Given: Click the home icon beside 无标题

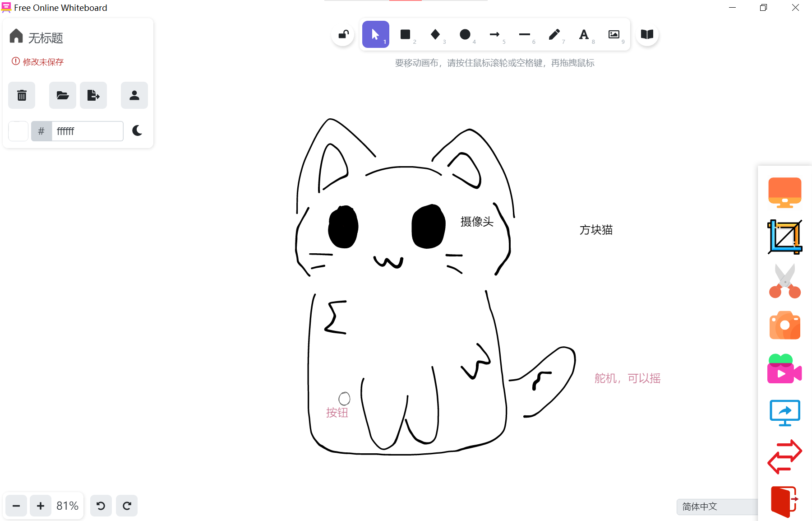Looking at the screenshot, I should (x=16, y=36).
